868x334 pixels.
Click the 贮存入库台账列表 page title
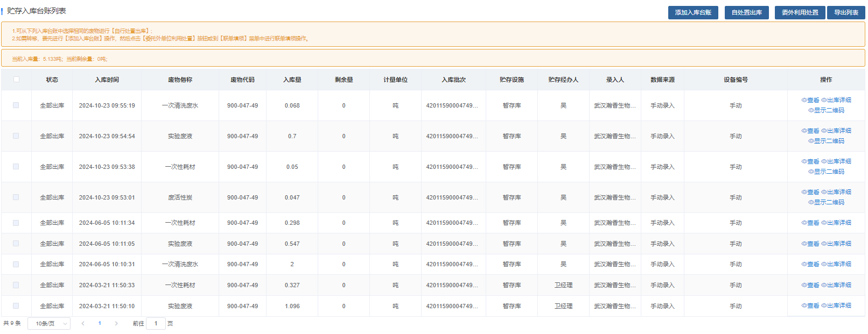point(37,11)
